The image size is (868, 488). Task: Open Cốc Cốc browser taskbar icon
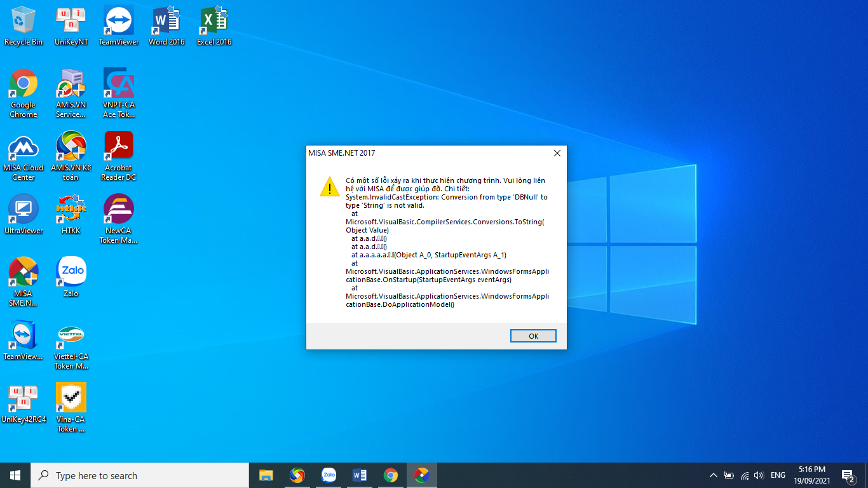[297, 475]
